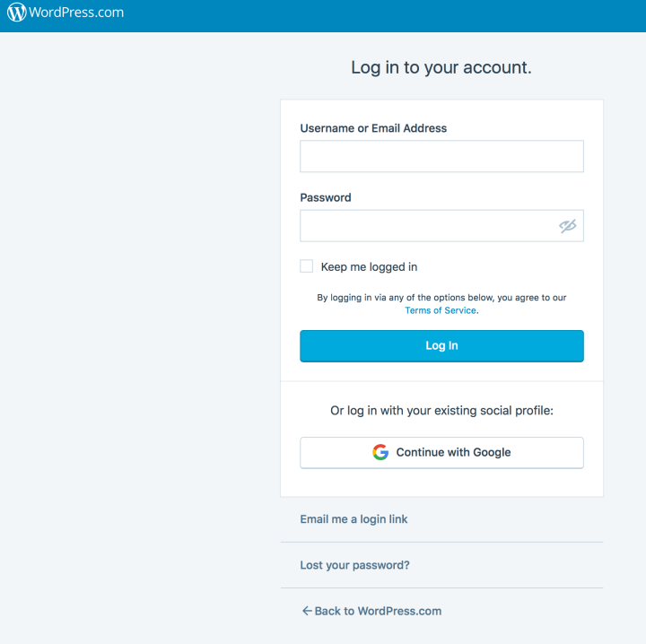Click the WordPress.com header text
Viewport: 646px width, 644px height.
click(76, 13)
